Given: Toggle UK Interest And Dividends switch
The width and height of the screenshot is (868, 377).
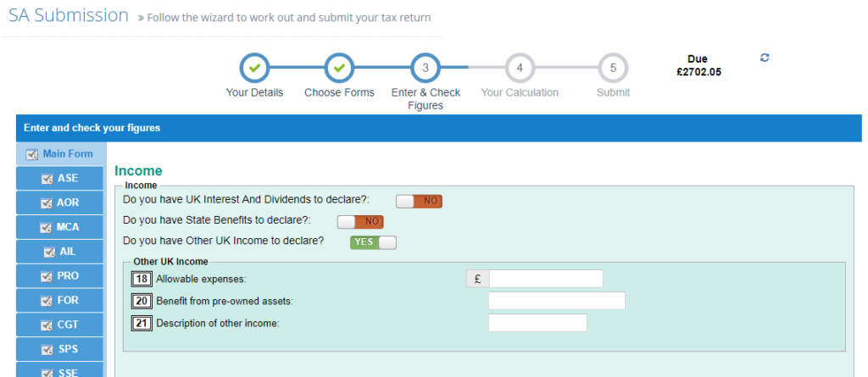Looking at the screenshot, I should pos(419,202).
